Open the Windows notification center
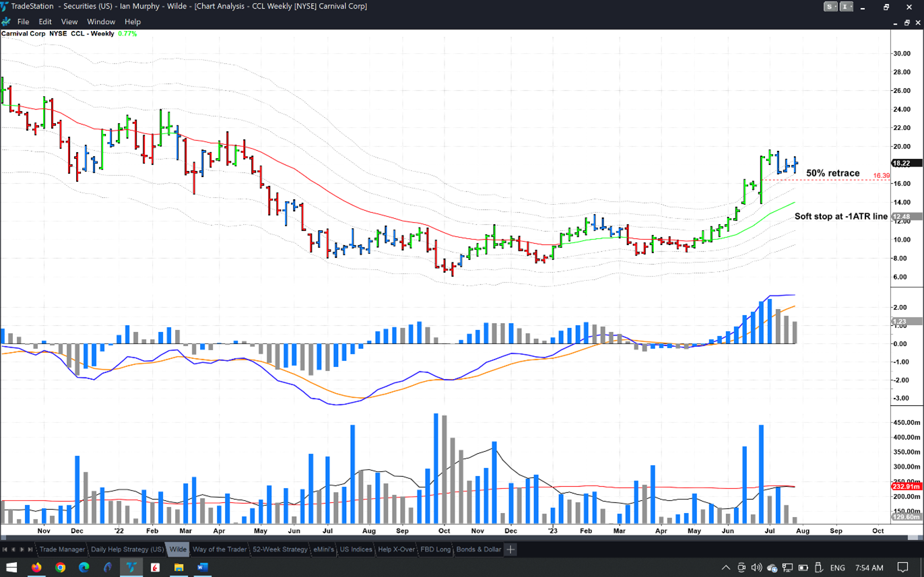924x577 pixels. pos(903,568)
